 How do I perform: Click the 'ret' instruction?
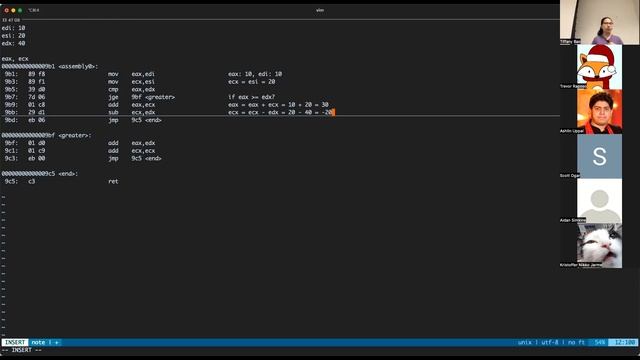113,181
